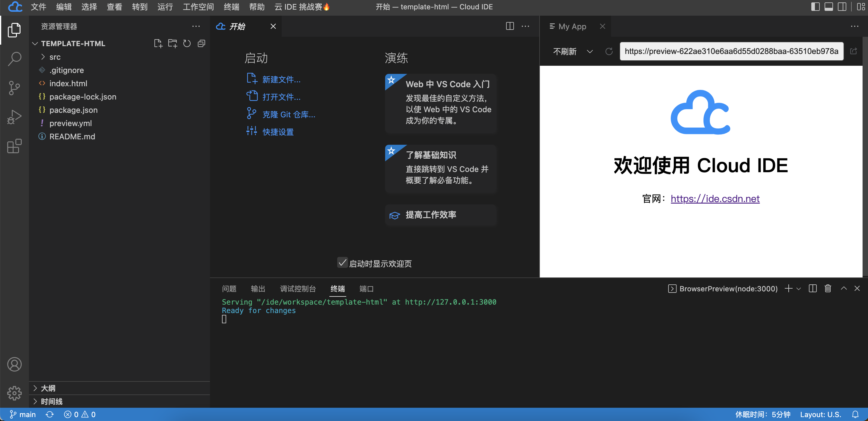
Task: Open the Web 中 VS Code 入门 walkthrough
Action: [441, 104]
